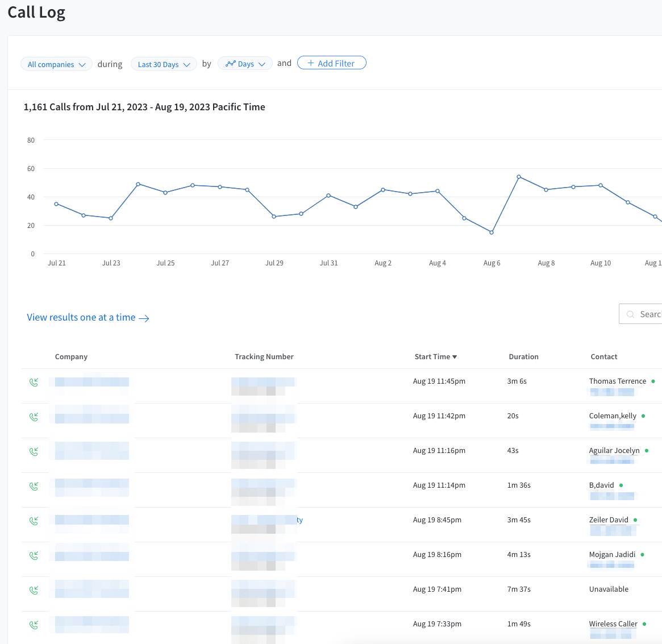
Task: Click the sort arrow next to Start Time
Action: [455, 357]
